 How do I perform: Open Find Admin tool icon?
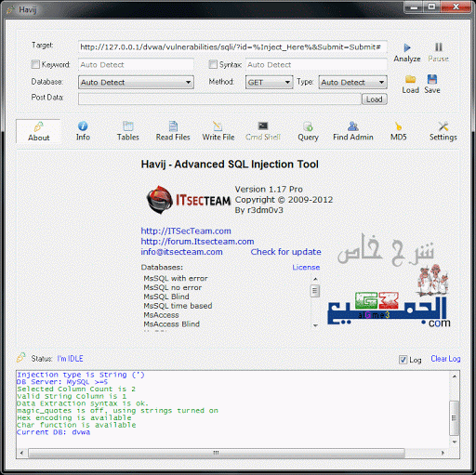click(353, 126)
